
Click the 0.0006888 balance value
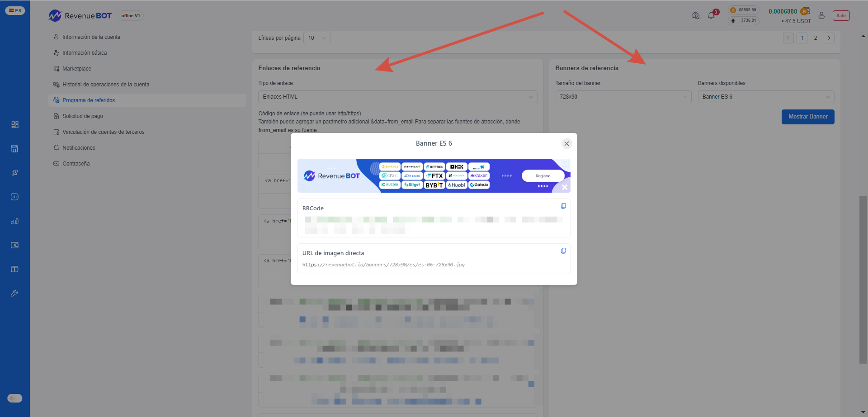pos(783,11)
